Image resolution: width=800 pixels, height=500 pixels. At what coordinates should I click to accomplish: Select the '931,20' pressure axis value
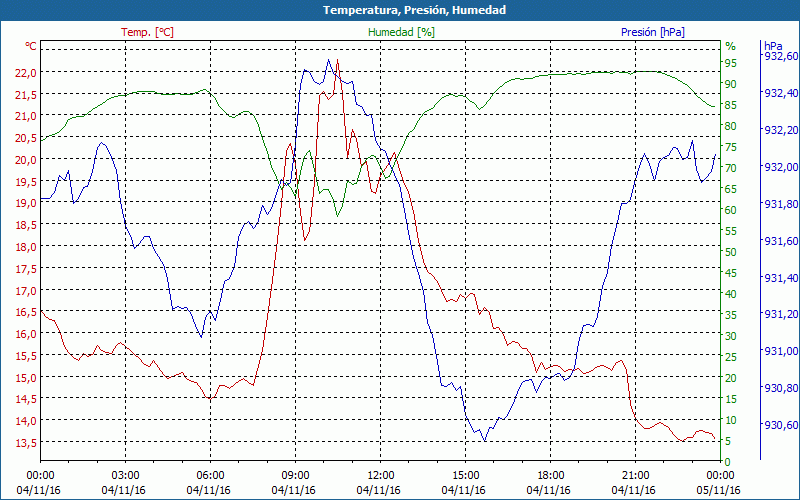point(781,314)
